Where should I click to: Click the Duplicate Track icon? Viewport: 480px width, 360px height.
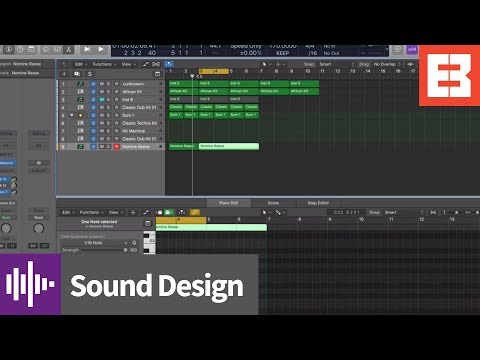pos(77,74)
